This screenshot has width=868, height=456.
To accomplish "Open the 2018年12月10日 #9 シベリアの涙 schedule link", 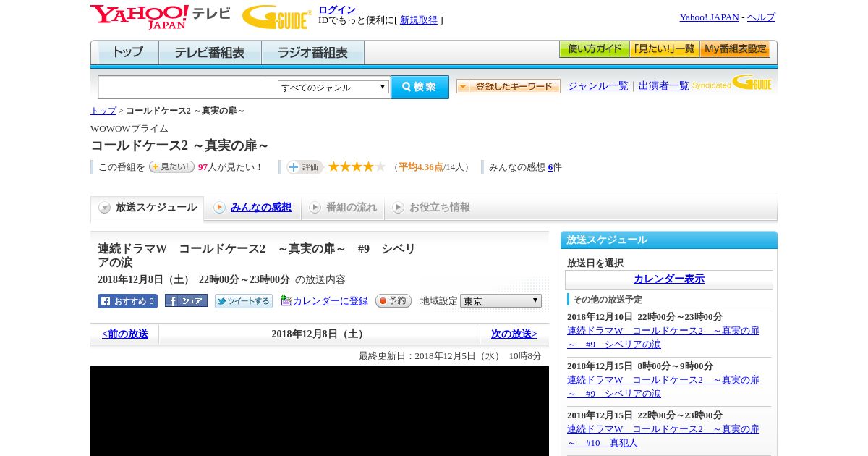I will (663, 337).
